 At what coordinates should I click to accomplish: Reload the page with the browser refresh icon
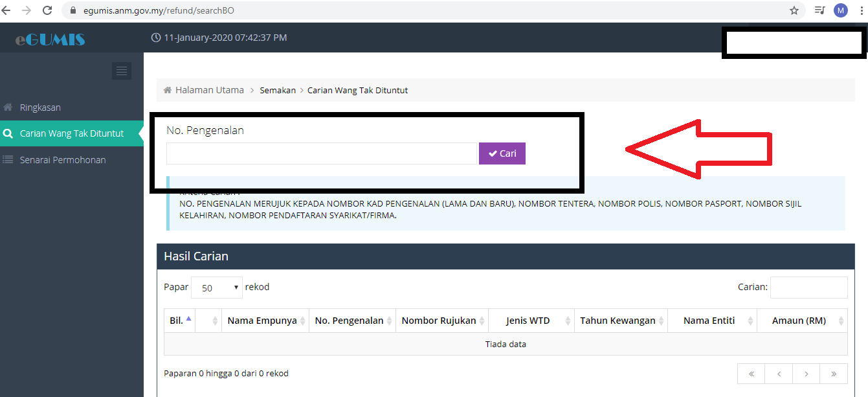pos(47,10)
